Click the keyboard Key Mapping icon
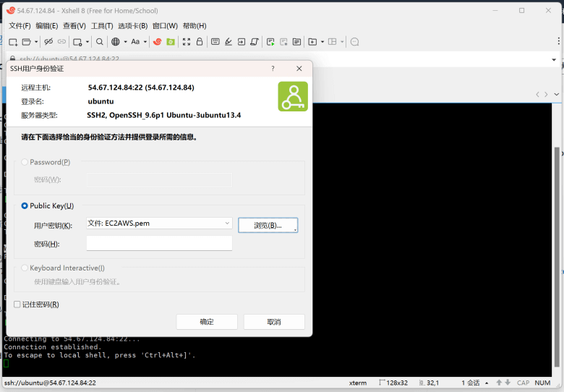Image resolution: width=564 pixels, height=392 pixels. pos(215,42)
